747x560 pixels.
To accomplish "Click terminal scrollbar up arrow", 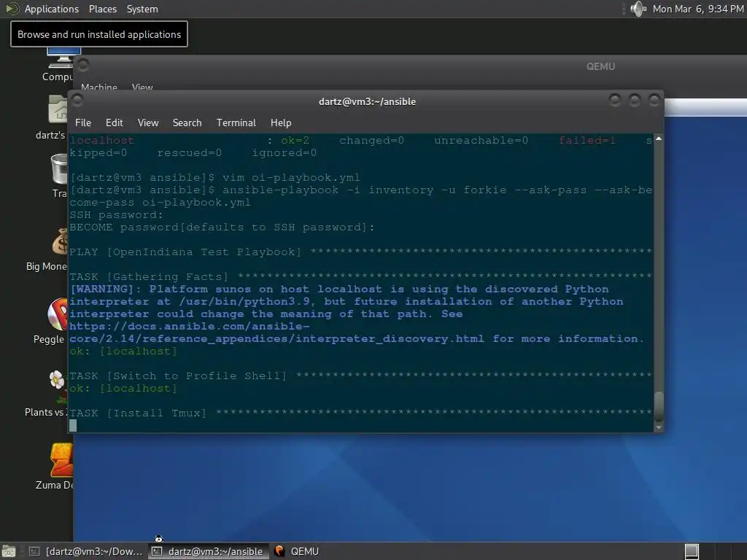I will pos(659,139).
